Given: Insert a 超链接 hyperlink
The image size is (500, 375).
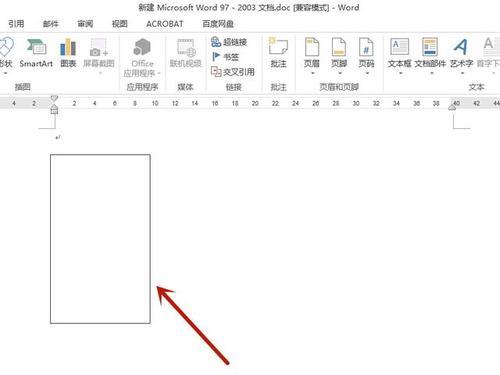Looking at the screenshot, I should pyautogui.click(x=229, y=42).
